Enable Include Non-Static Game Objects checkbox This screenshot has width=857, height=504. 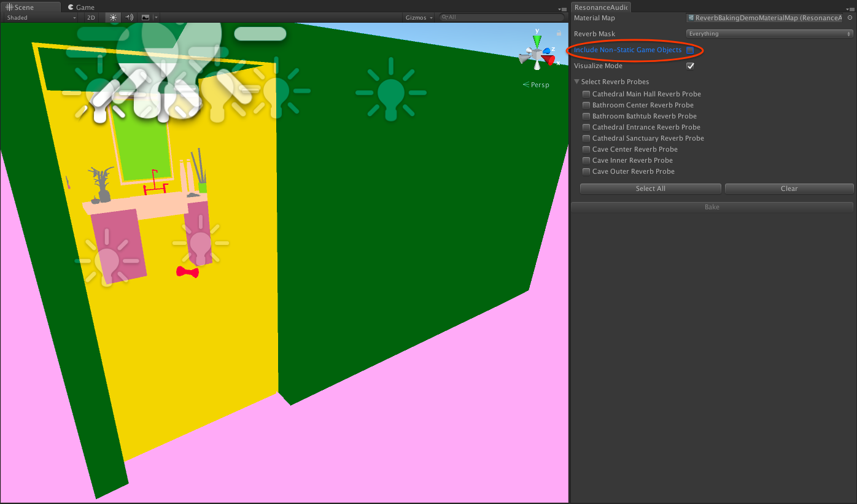[690, 50]
